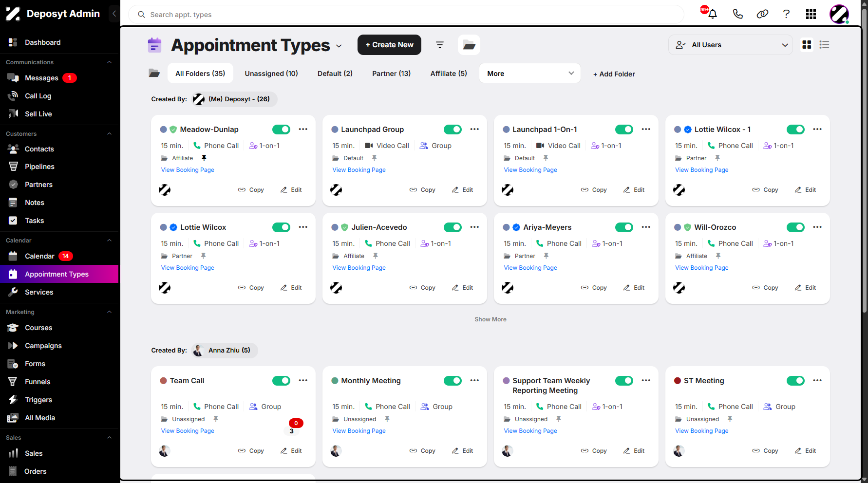Switch to grid card view
868x483 pixels.
807,45
